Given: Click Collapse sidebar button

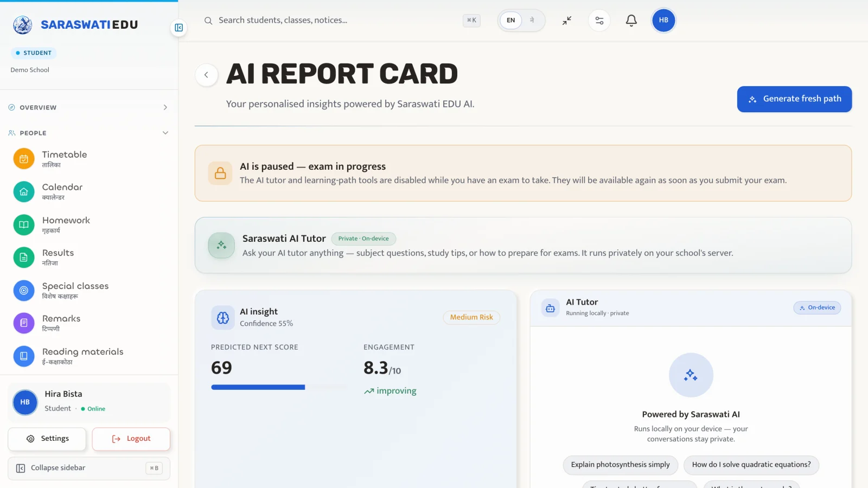Looking at the screenshot, I should [89, 468].
